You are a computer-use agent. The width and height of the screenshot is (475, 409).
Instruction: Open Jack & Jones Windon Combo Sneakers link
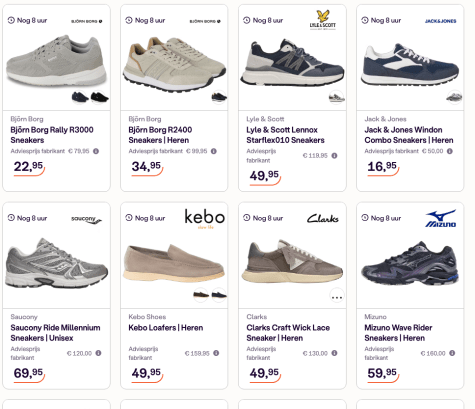coord(409,135)
